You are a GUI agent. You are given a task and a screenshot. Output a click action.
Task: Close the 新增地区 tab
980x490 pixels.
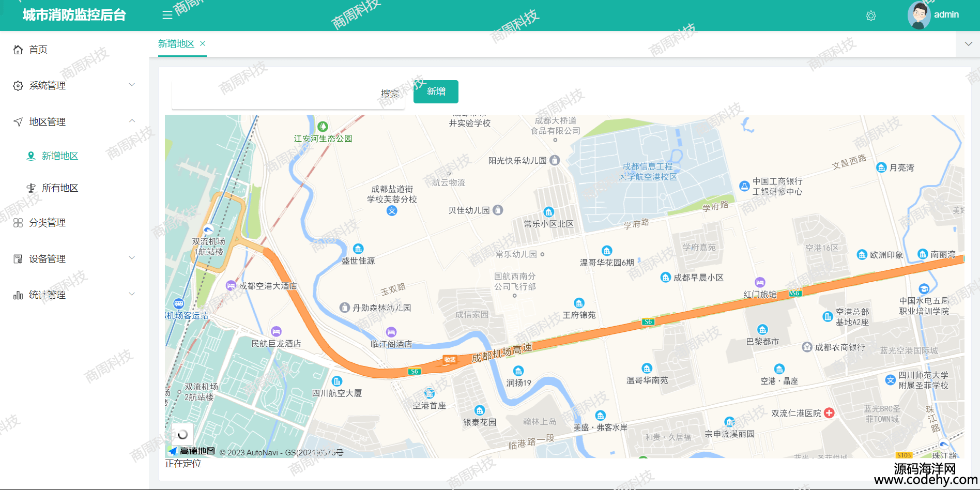point(203,43)
